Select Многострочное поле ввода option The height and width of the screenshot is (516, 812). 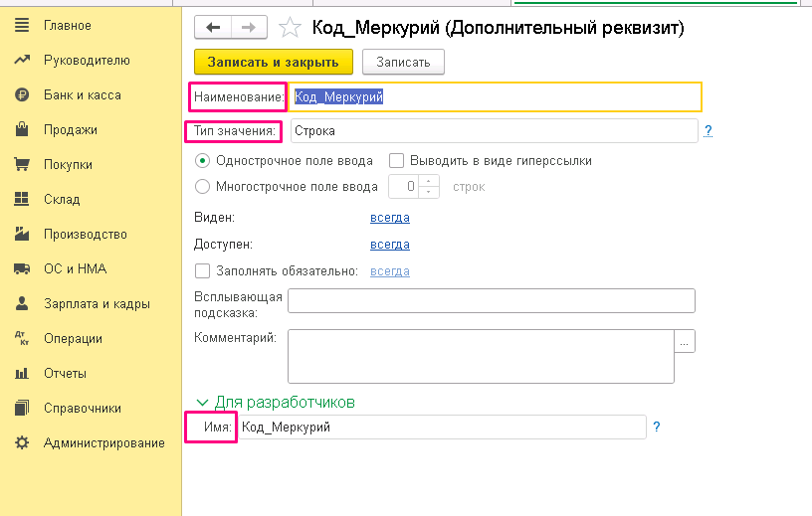[x=202, y=186]
